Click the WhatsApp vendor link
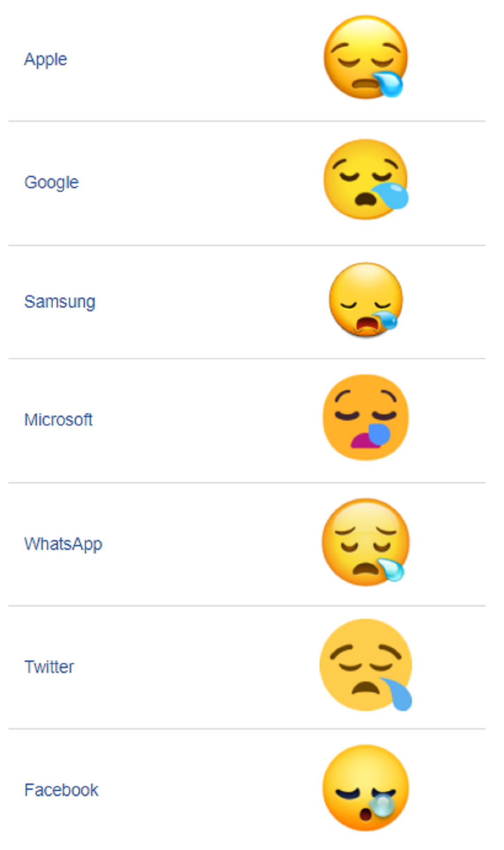504x850 pixels. [x=63, y=544]
